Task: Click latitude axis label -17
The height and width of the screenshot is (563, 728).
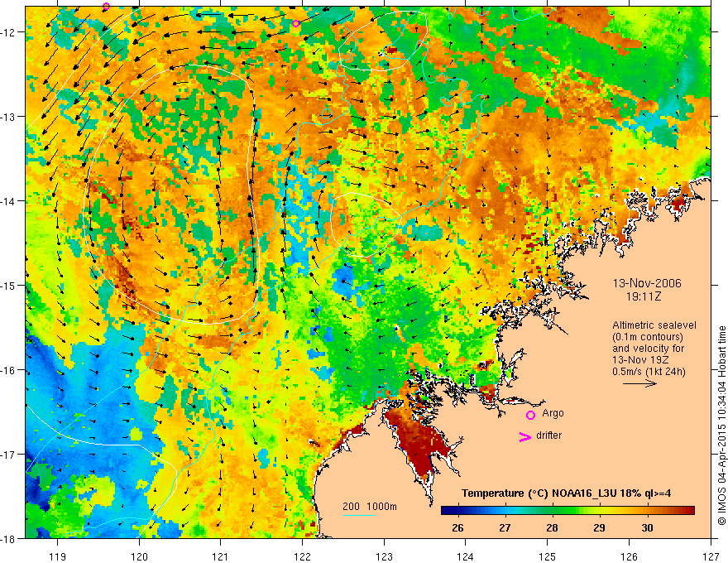Action: coord(8,455)
